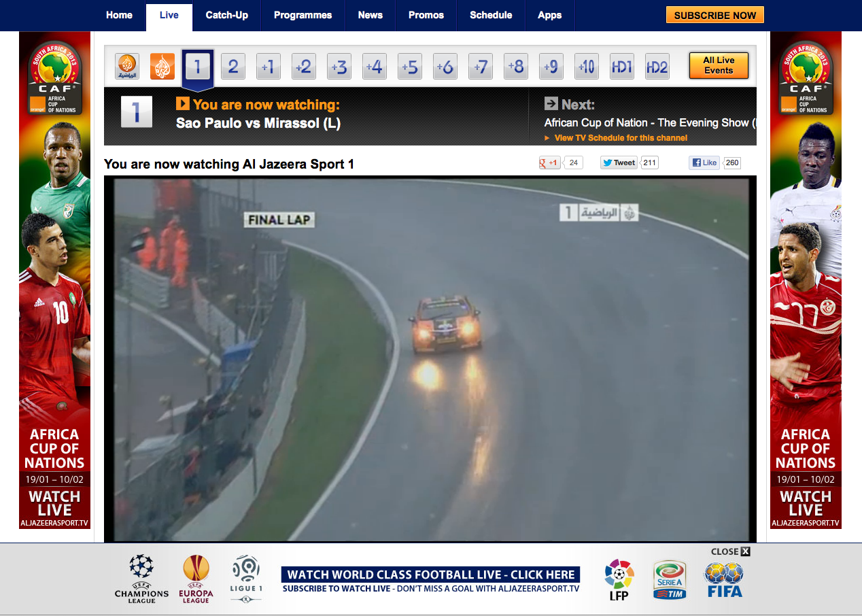Viewport: 862px width, 616px height.
Task: Switch to channel HD1
Action: 622,67
